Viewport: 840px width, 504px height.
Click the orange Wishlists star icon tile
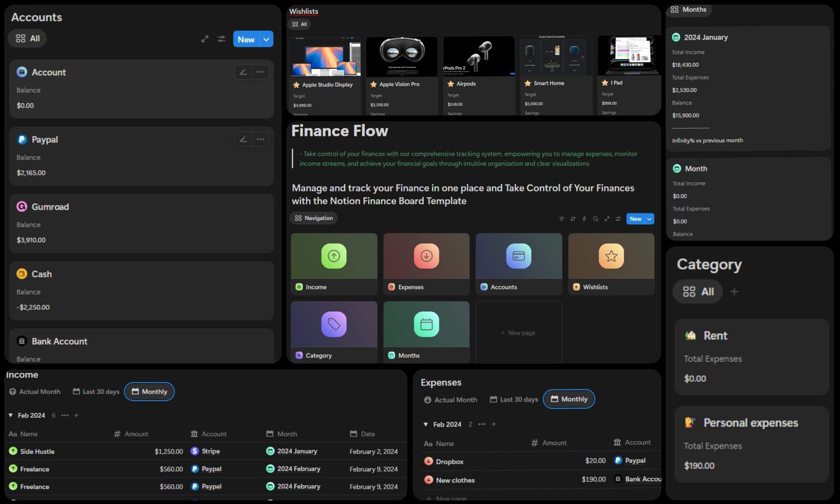point(611,256)
